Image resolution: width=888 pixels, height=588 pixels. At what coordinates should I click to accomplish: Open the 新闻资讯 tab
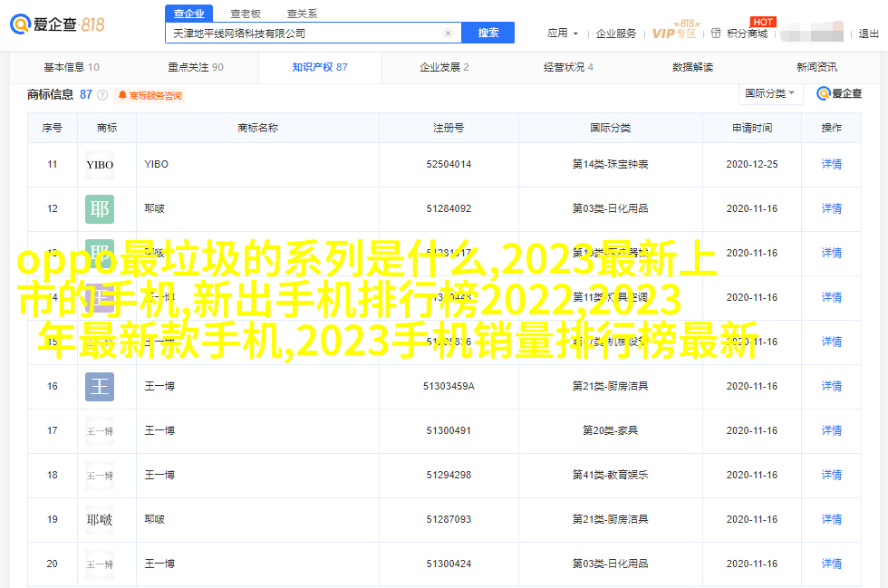[816, 67]
